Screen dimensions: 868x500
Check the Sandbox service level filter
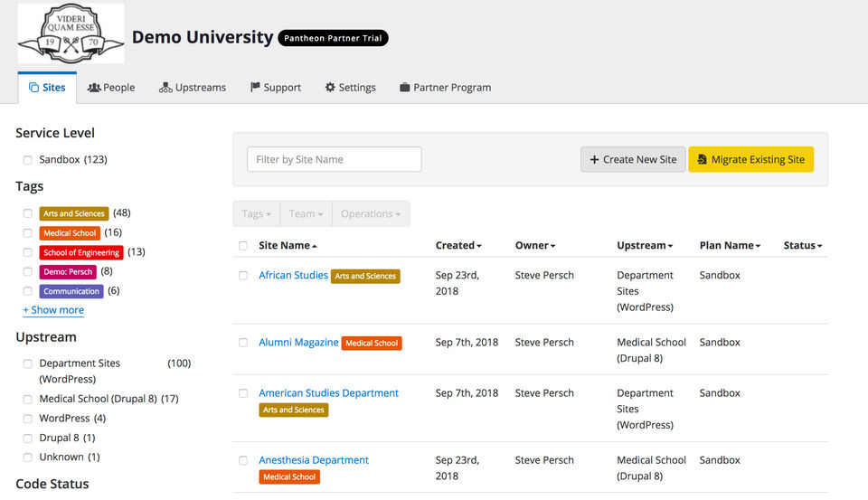28,160
